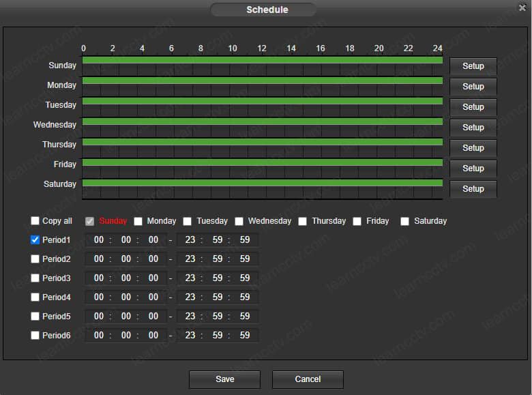The height and width of the screenshot is (395, 532).
Task: Click Period2 end hour field
Action: click(190, 259)
